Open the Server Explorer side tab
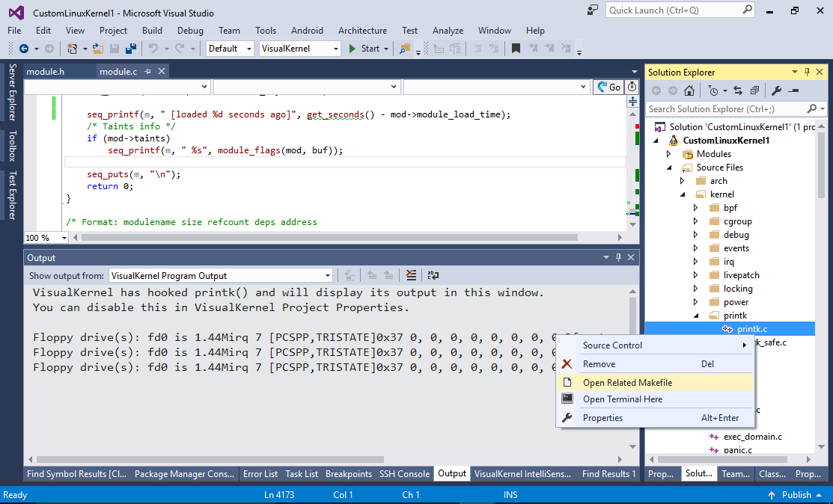 click(x=12, y=92)
